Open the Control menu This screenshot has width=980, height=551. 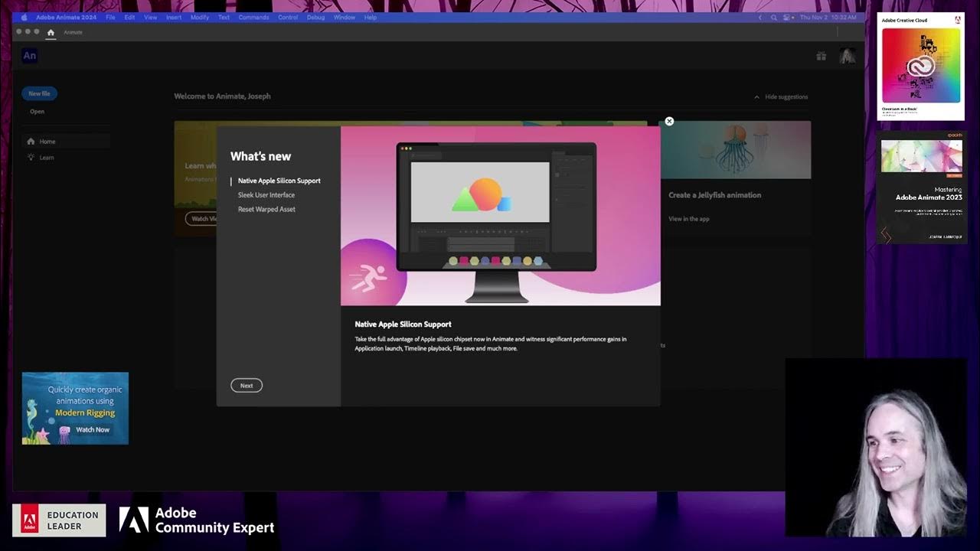pos(288,17)
